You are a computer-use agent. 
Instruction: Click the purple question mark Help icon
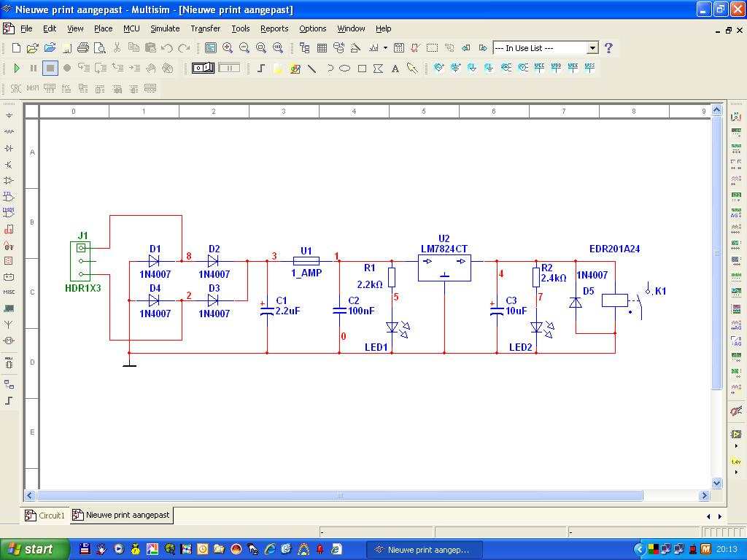608,48
